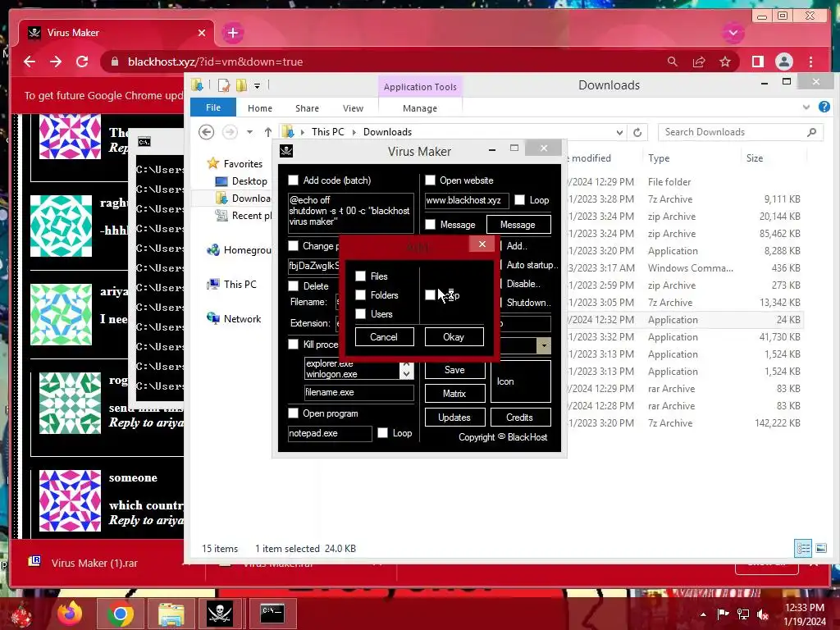This screenshot has height=630, width=840.
Task: Click New folder icon in Explorer title bar
Action: [x=241, y=84]
